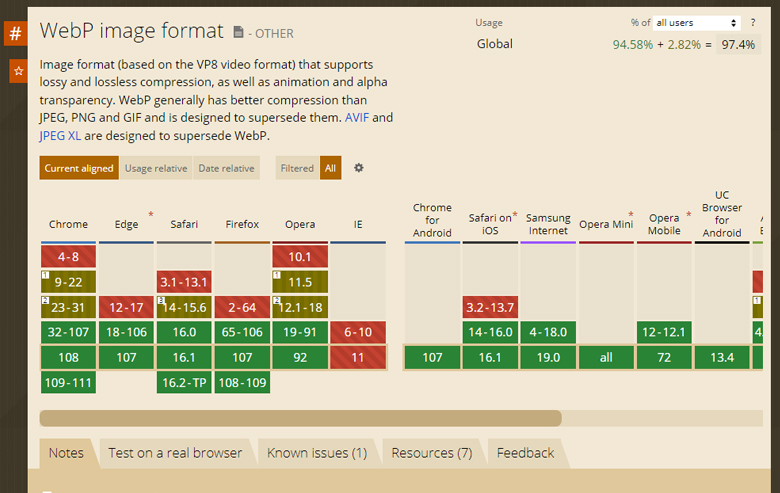The width and height of the screenshot is (780, 493).
Task: Select Safari on iOS 14-16.0 cell
Action: (x=490, y=332)
